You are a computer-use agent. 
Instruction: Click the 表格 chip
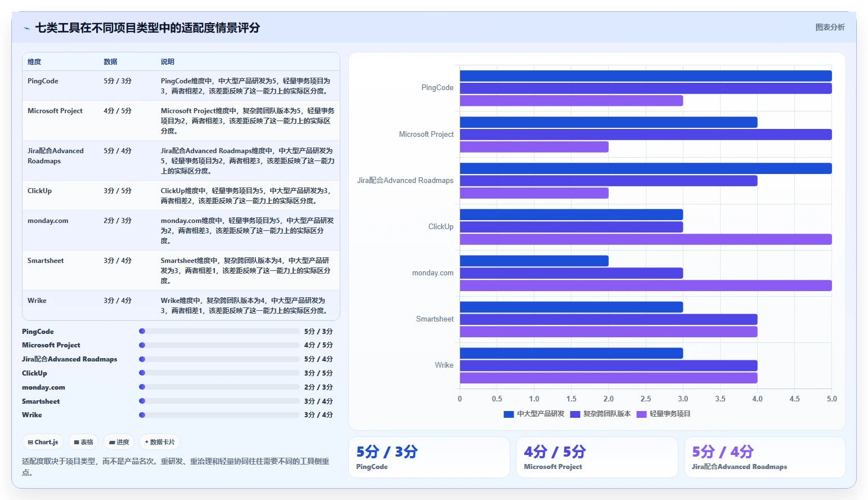point(83,442)
